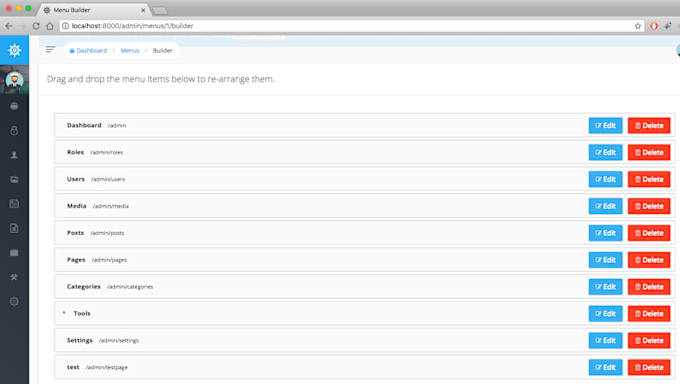Screen dimensions: 680x384
Task: Delete the Settings menu item
Action: 649,341
